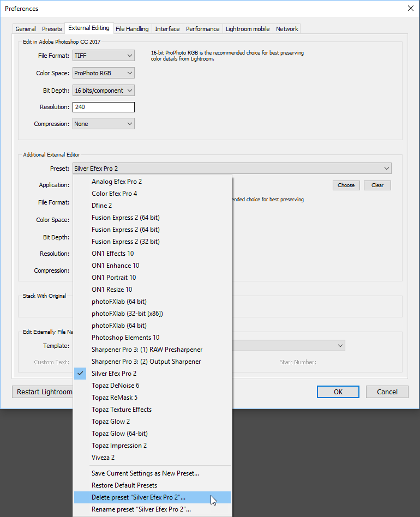
Task: Click Restore Default Presets
Action: pyautogui.click(x=152, y=485)
